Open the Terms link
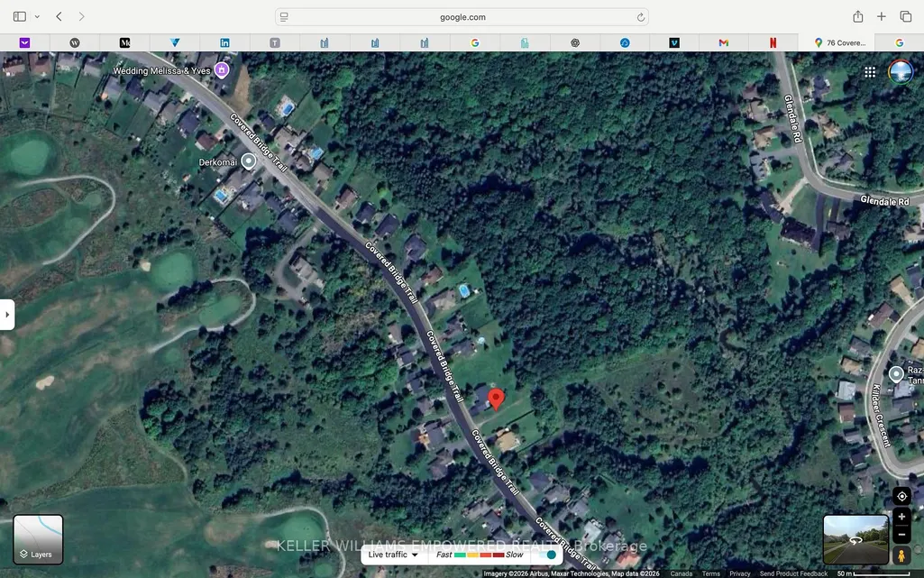Screen dimensions: 924x578 pyautogui.click(x=710, y=573)
